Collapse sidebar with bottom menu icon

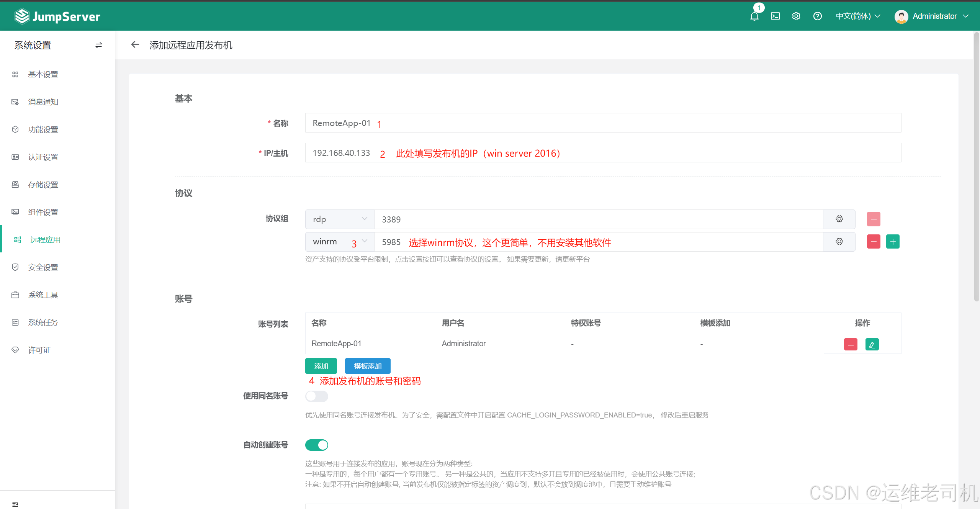pyautogui.click(x=15, y=504)
